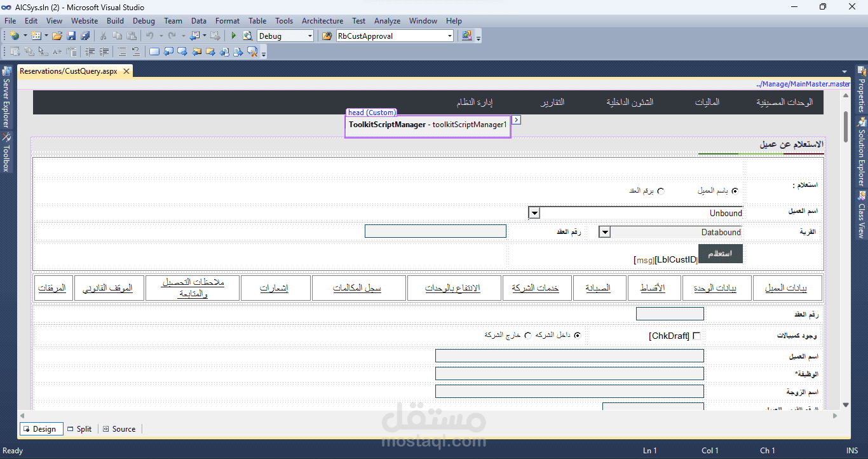The image size is (868, 459).
Task: Click the Cut scissors icon
Action: coord(103,36)
